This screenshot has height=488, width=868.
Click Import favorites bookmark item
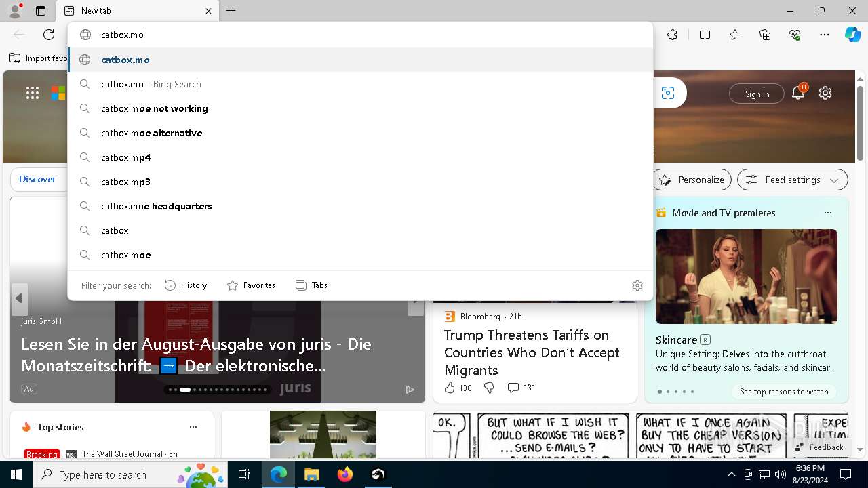(x=39, y=58)
